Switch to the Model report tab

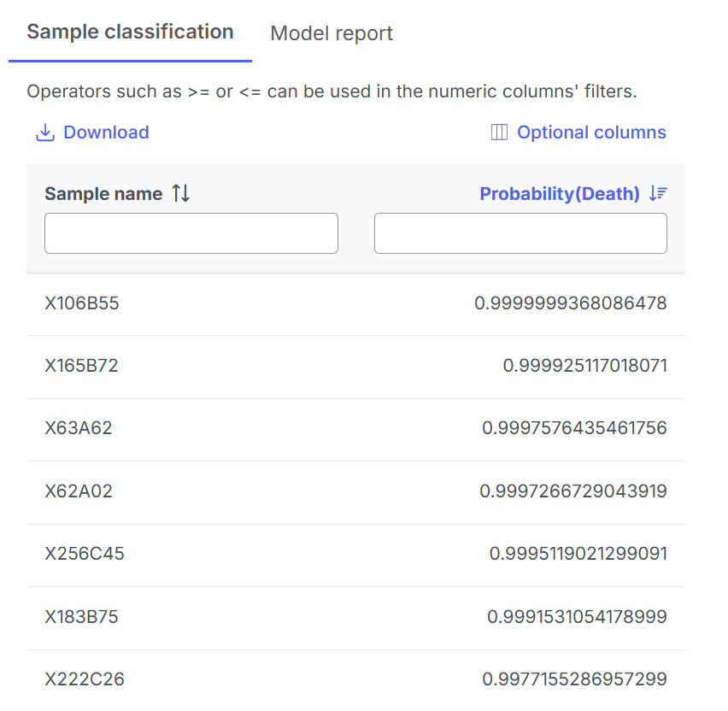(x=332, y=33)
